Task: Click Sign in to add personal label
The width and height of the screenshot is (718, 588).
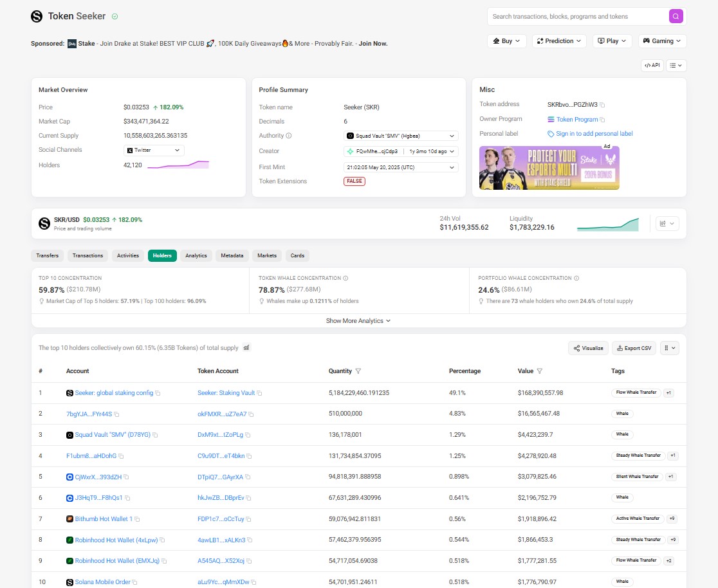Action: coord(594,134)
